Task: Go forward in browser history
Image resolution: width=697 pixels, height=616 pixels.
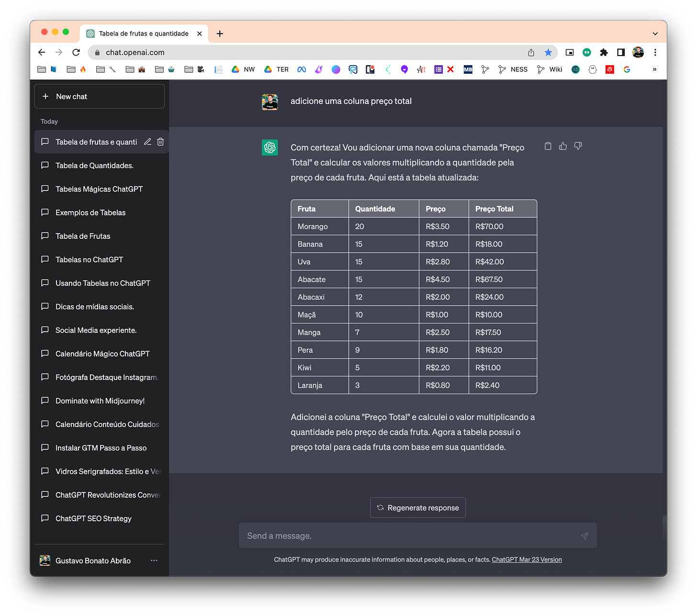Action: point(59,52)
